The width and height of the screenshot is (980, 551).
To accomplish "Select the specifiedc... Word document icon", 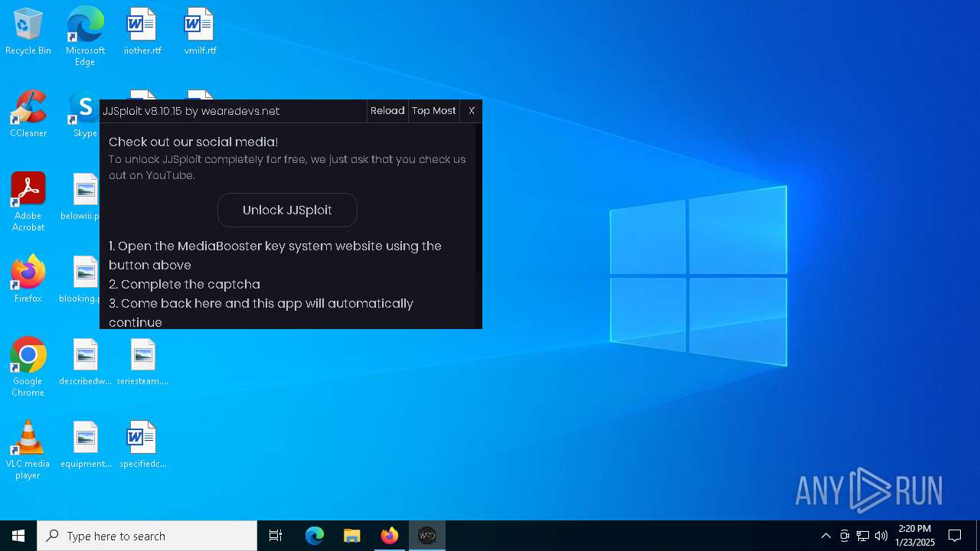I will click(x=142, y=445).
